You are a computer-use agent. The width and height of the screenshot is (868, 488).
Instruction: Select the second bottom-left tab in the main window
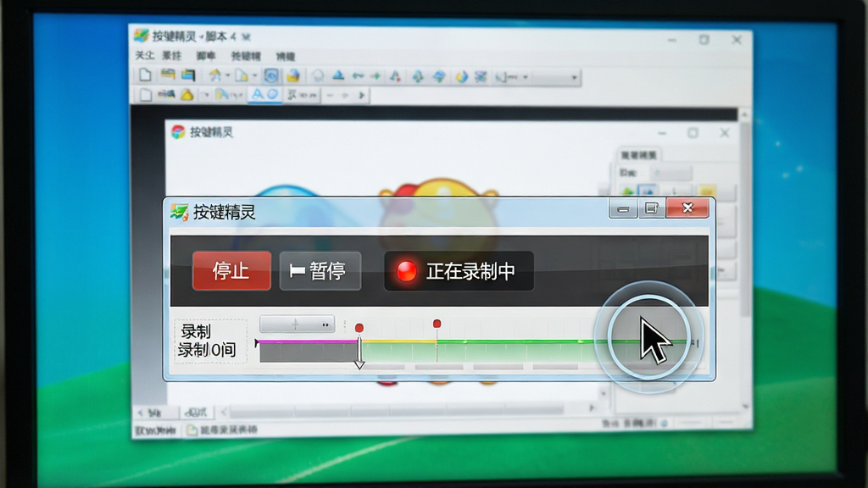pos(197,413)
